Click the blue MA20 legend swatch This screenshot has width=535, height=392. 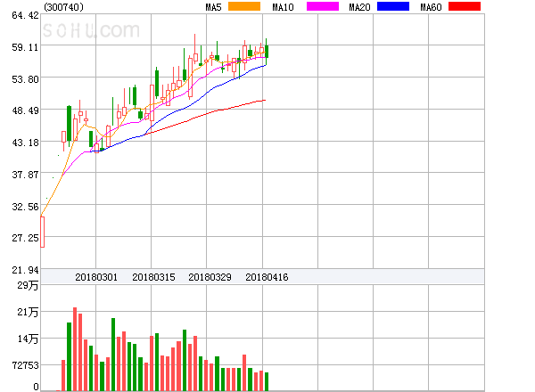(393, 6)
